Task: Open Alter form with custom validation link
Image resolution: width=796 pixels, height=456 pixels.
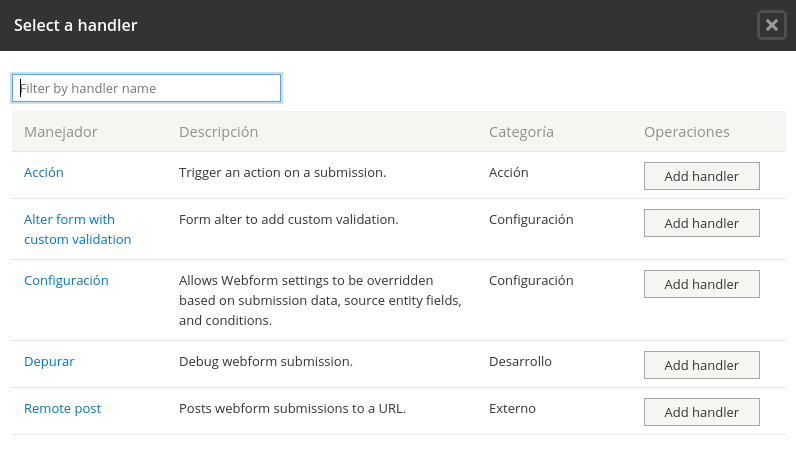Action: (78, 230)
